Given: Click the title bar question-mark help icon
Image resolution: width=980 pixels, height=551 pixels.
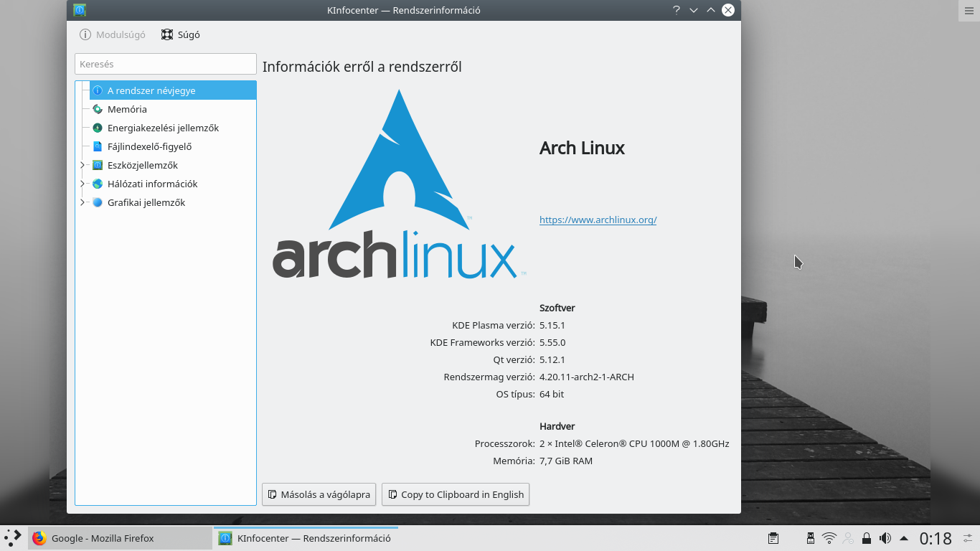Looking at the screenshot, I should coord(676,10).
